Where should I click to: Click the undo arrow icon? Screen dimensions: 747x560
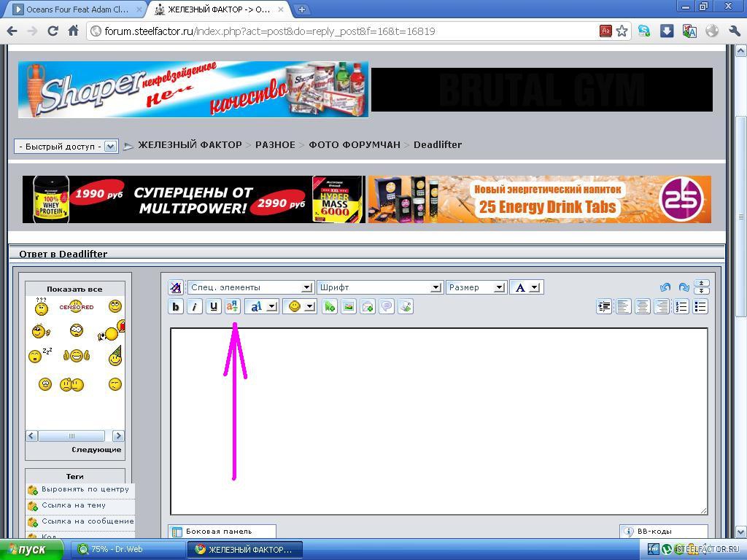[665, 287]
